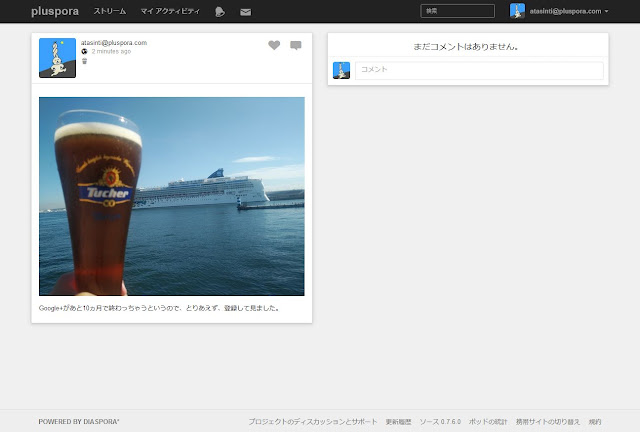Click the まだコメントはありません。 message
The height and width of the screenshot is (432, 640).
tap(466, 47)
